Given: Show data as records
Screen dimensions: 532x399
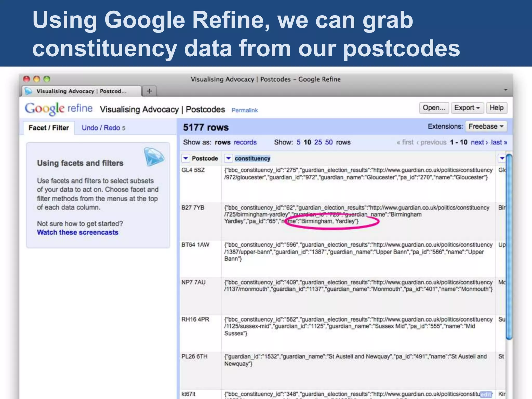Looking at the screenshot, I should (x=245, y=142).
